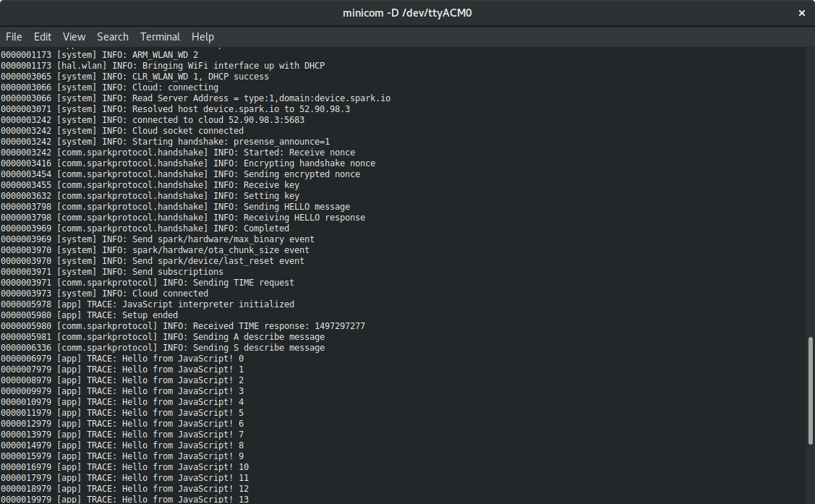
Task: Click 'Bringing WiFi interface up with DHCP' line
Action: pyautogui.click(x=163, y=66)
